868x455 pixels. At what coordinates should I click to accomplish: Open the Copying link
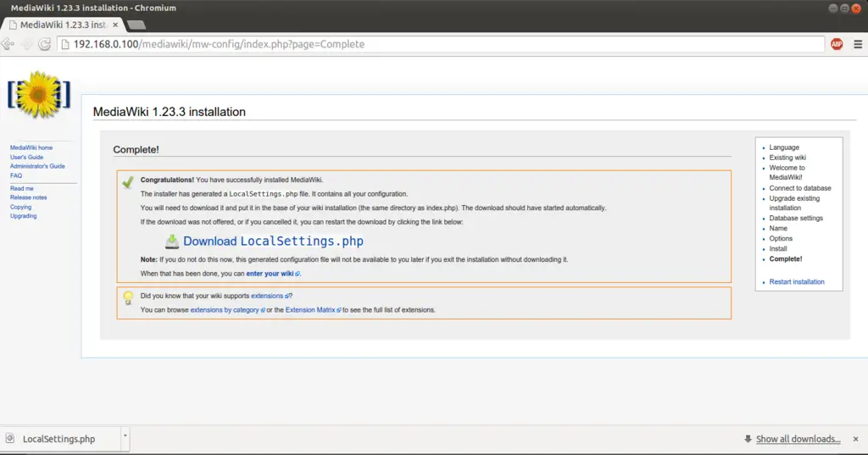click(20, 207)
